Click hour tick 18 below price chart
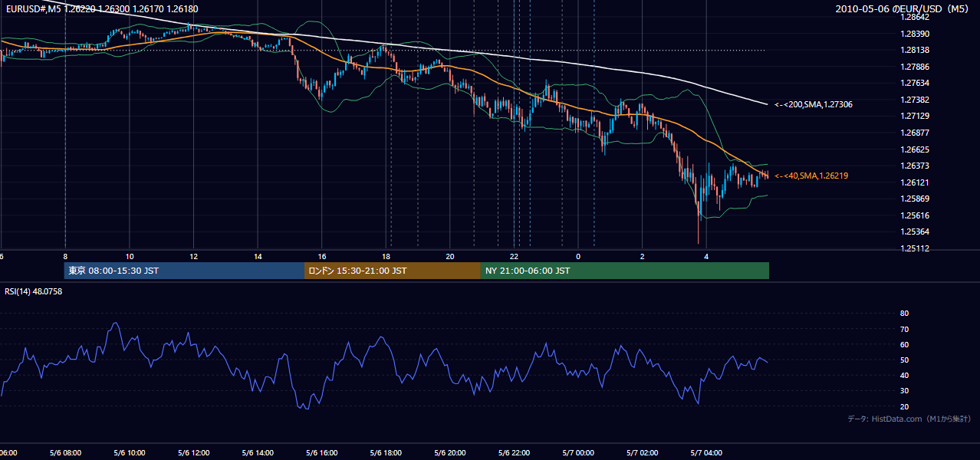This screenshot has width=980, height=460. coord(386,256)
